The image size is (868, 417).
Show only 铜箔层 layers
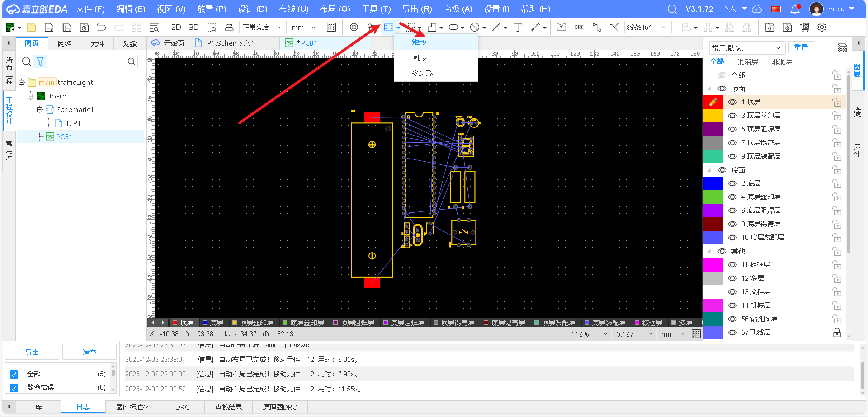pos(748,61)
